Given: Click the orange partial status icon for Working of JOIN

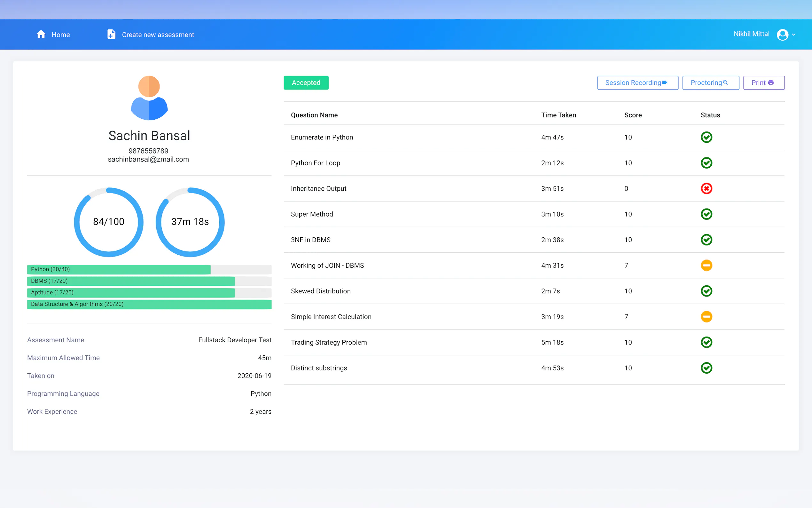Looking at the screenshot, I should tap(706, 266).
